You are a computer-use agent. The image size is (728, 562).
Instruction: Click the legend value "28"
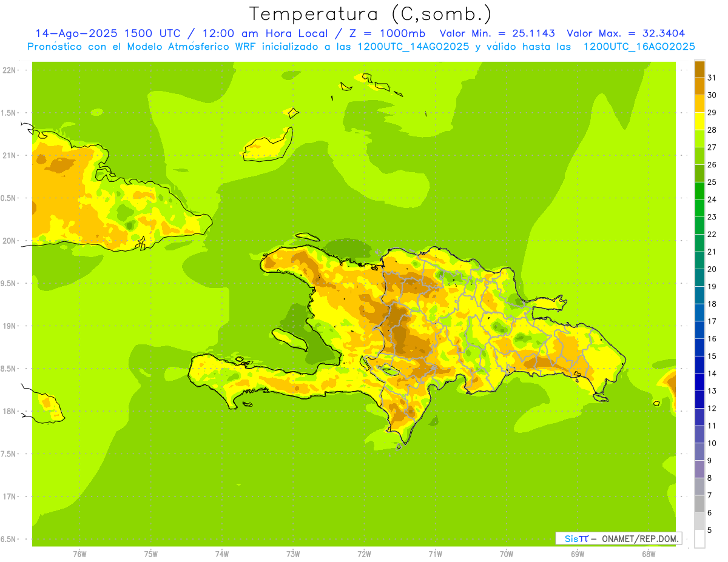click(x=712, y=130)
